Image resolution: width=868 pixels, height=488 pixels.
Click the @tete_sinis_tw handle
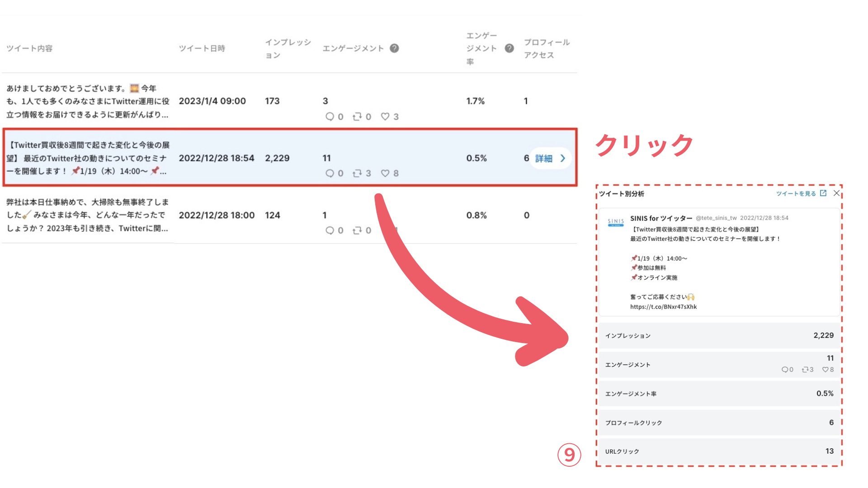click(716, 218)
